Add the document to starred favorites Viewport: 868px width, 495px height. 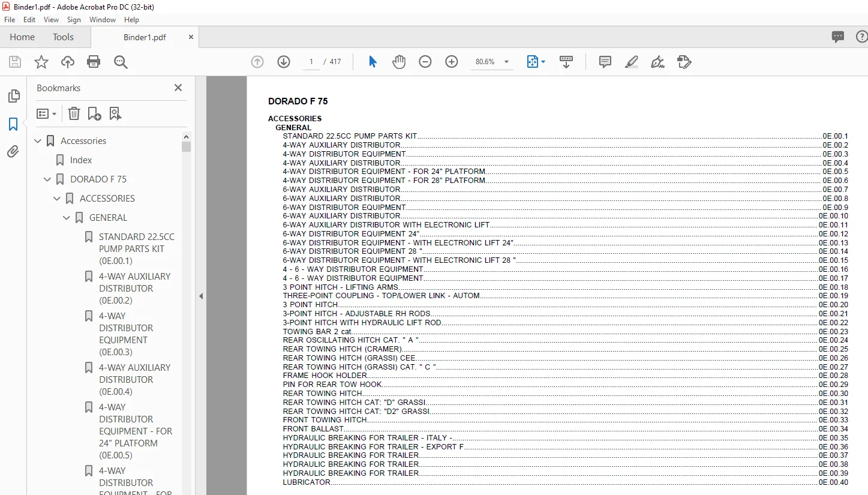coord(41,62)
